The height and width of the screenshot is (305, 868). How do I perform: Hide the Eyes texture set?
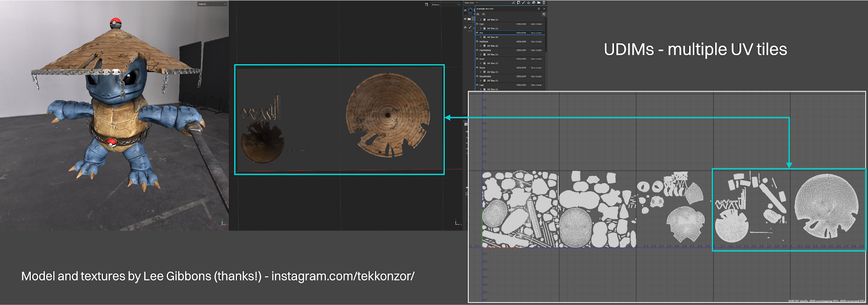(477, 24)
